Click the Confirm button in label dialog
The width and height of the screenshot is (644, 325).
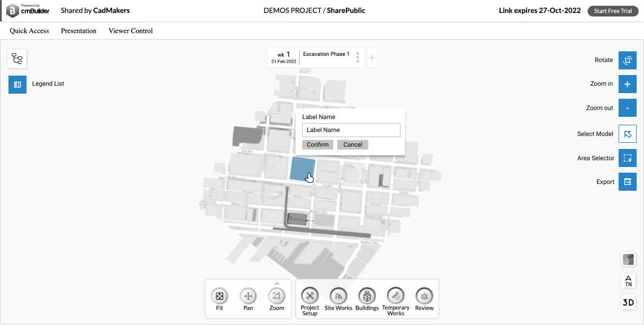[x=317, y=144]
